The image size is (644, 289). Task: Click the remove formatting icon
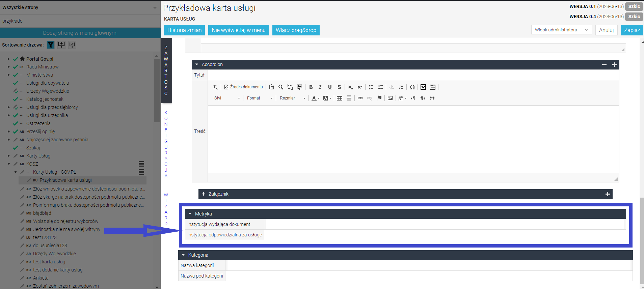(x=215, y=87)
